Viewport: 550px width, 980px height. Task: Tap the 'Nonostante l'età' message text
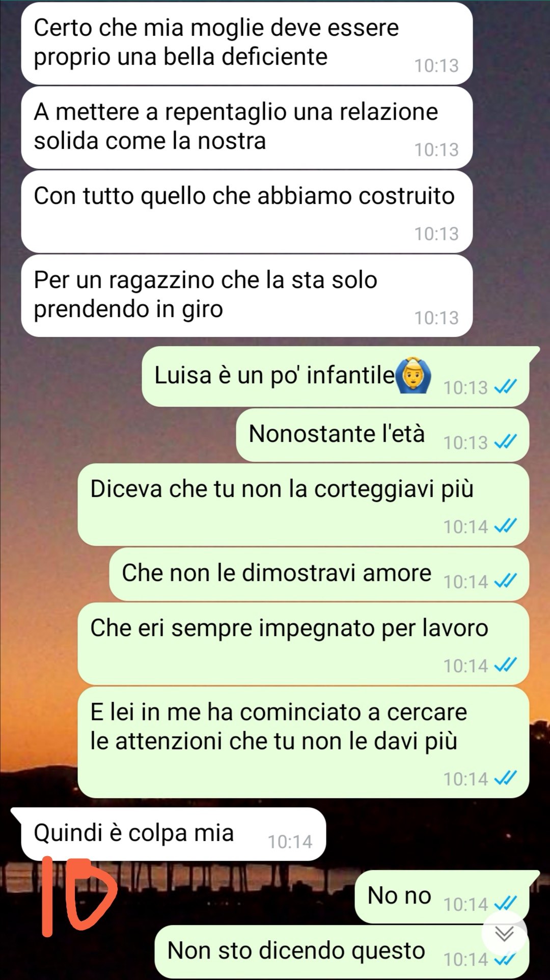337,434
